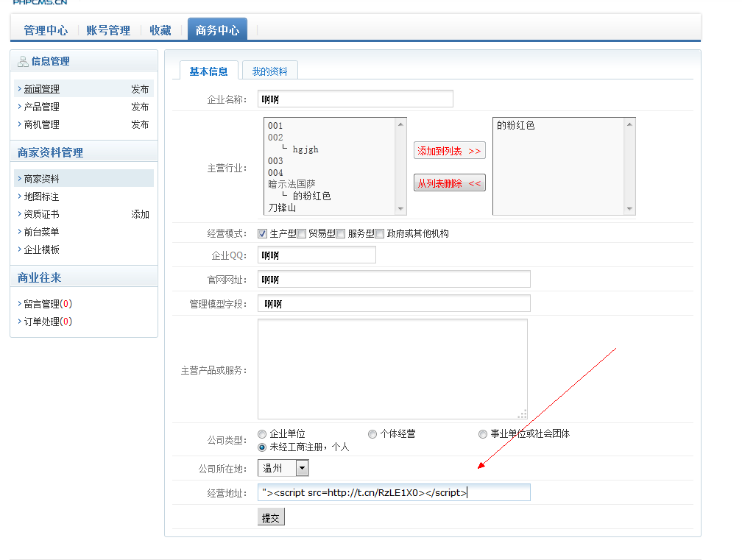Select 004 in industry list
This screenshot has width=742, height=560.
tap(275, 173)
